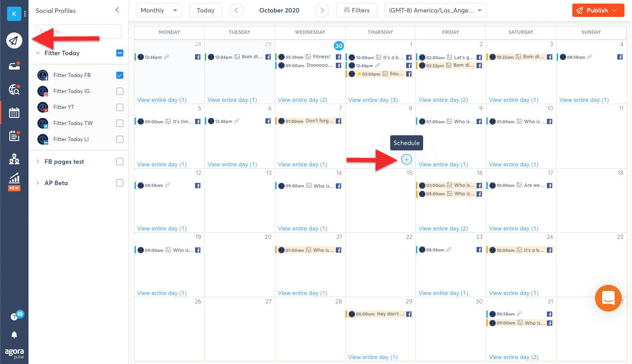Uncheck the Fitter Today FB profile
Viewport: 632px width, 364px height.
[x=120, y=75]
